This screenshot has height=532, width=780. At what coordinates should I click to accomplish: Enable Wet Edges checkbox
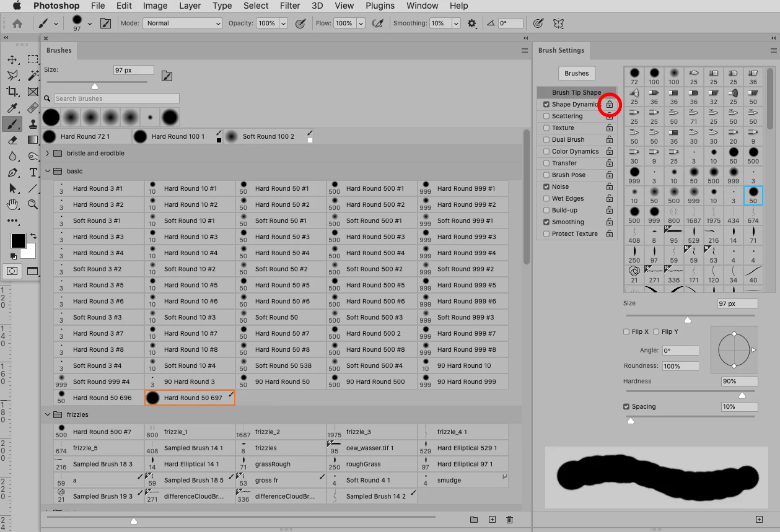click(x=546, y=199)
